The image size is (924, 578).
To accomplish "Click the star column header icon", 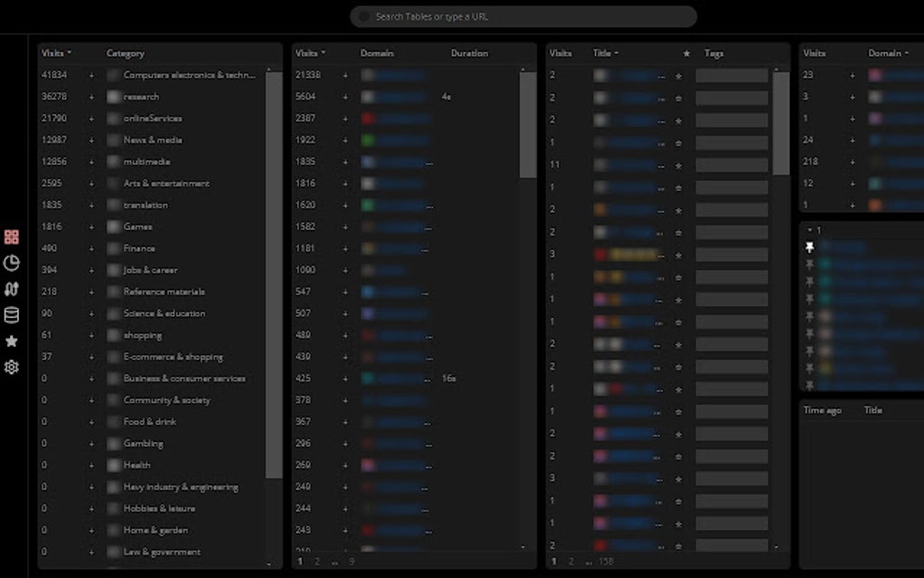I will [x=686, y=53].
